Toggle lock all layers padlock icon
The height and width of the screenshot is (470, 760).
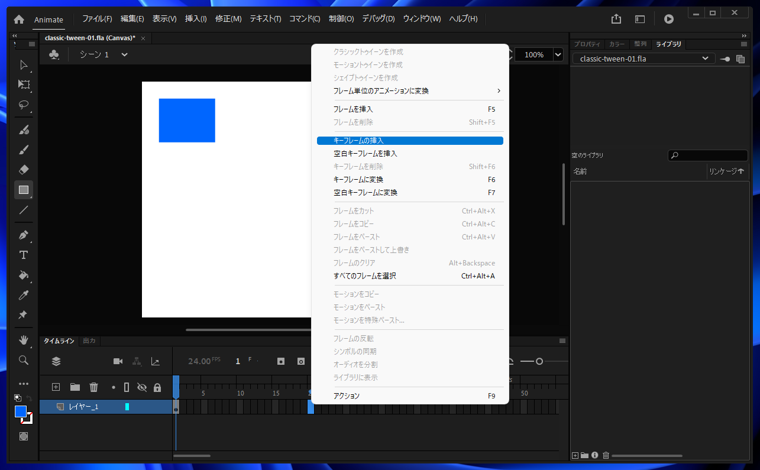(x=157, y=387)
